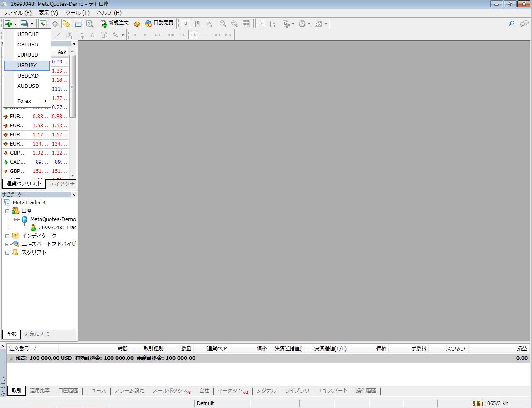
Task: Collapse the MetaQuotes-Demo tree node
Action: 16,219
